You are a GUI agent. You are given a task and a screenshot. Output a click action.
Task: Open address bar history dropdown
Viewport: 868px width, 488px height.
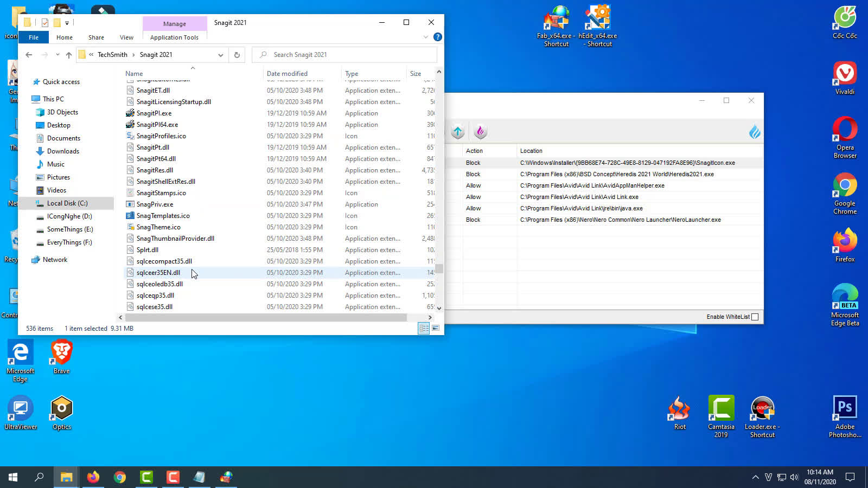(x=220, y=55)
